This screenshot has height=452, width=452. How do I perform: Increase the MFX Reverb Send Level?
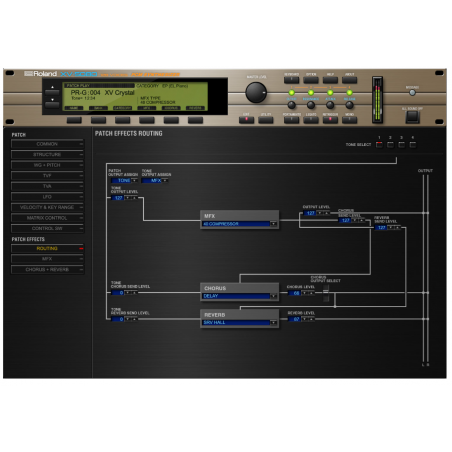(398, 227)
